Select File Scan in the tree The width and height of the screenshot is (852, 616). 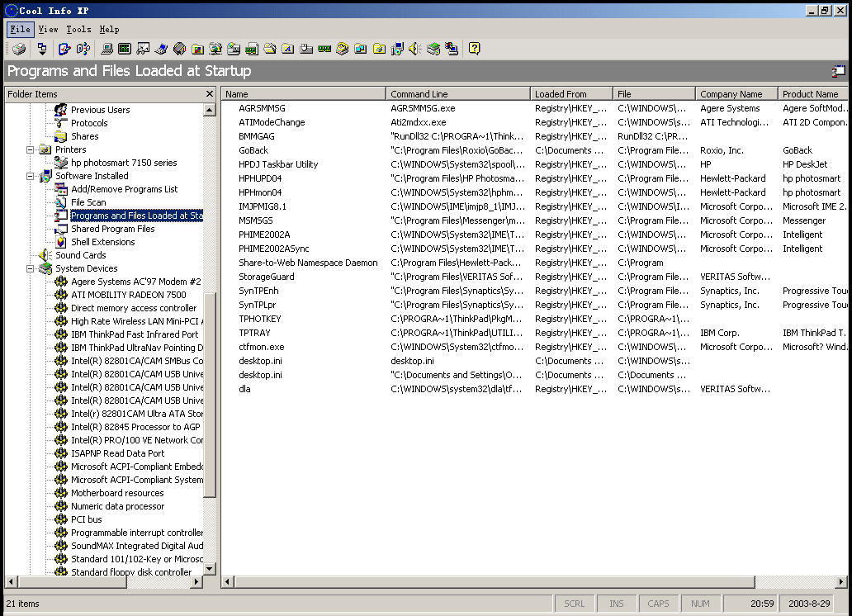(x=88, y=202)
